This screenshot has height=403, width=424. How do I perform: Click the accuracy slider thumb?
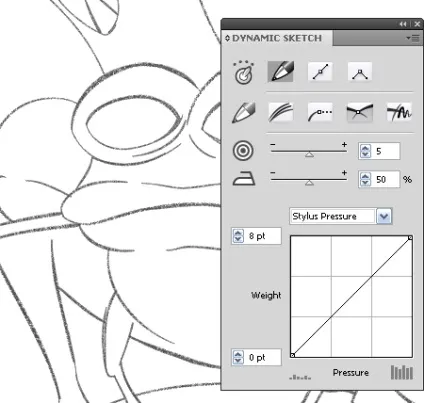(x=309, y=154)
